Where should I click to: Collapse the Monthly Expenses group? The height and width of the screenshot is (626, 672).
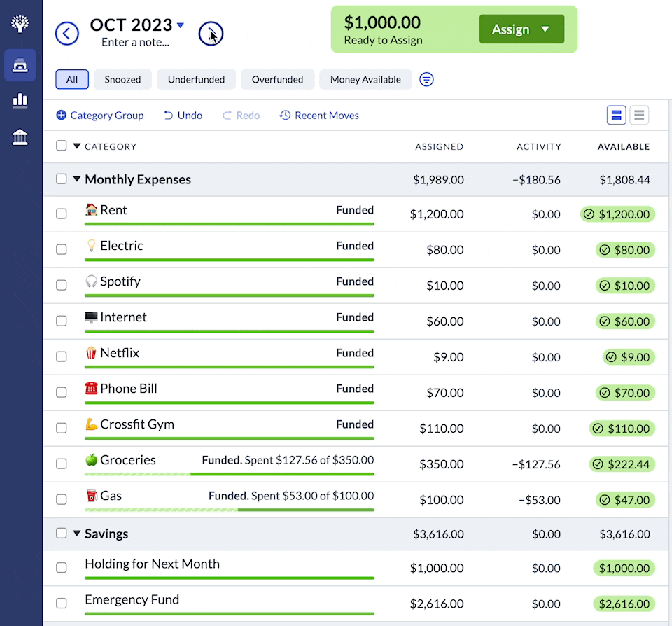pos(77,179)
